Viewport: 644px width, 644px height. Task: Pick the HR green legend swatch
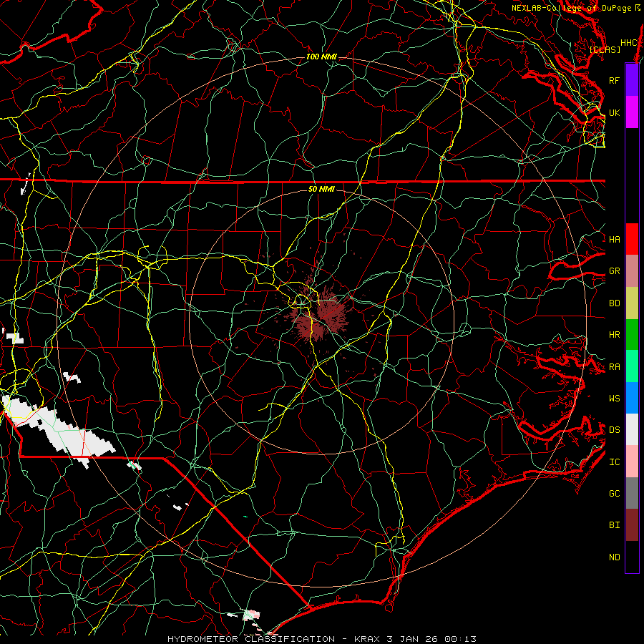[x=632, y=335]
